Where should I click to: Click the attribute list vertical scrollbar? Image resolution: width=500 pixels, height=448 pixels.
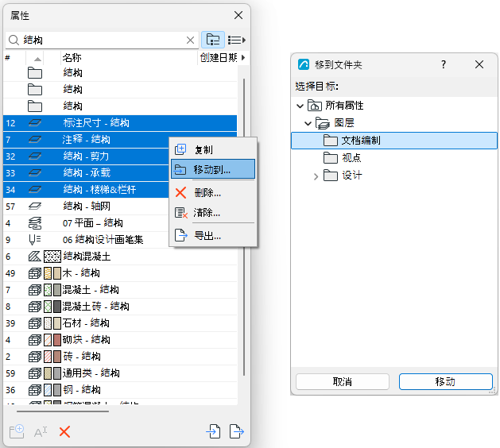244,227
